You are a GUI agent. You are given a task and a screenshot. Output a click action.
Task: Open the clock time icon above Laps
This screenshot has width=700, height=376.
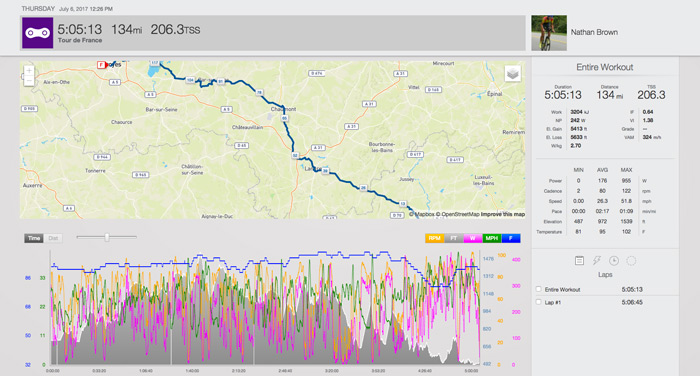pyautogui.click(x=614, y=261)
